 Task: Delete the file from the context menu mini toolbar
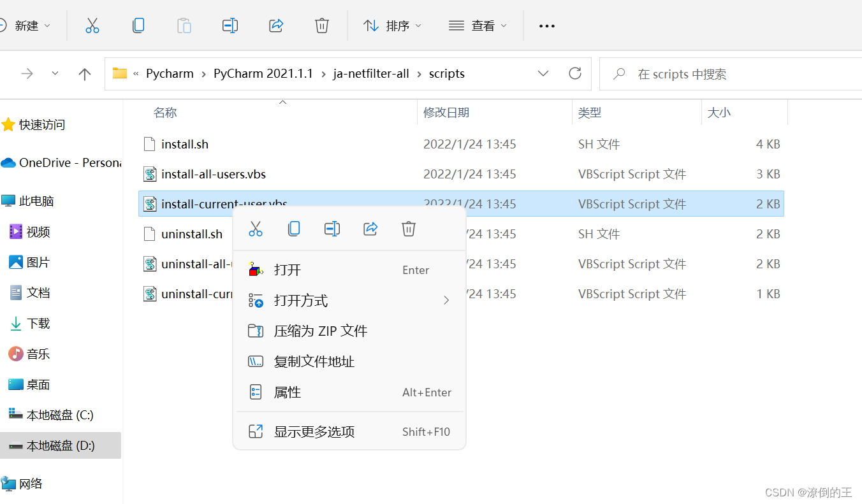[x=408, y=228]
